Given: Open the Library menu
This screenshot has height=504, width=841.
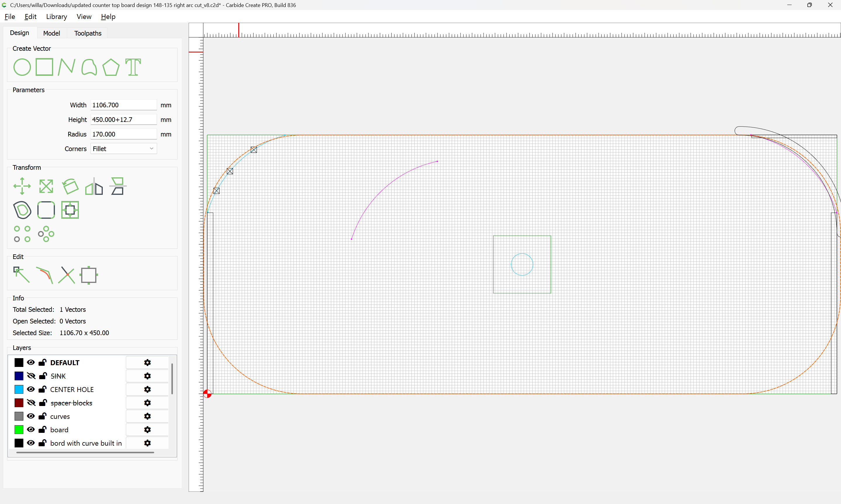Looking at the screenshot, I should (x=56, y=17).
